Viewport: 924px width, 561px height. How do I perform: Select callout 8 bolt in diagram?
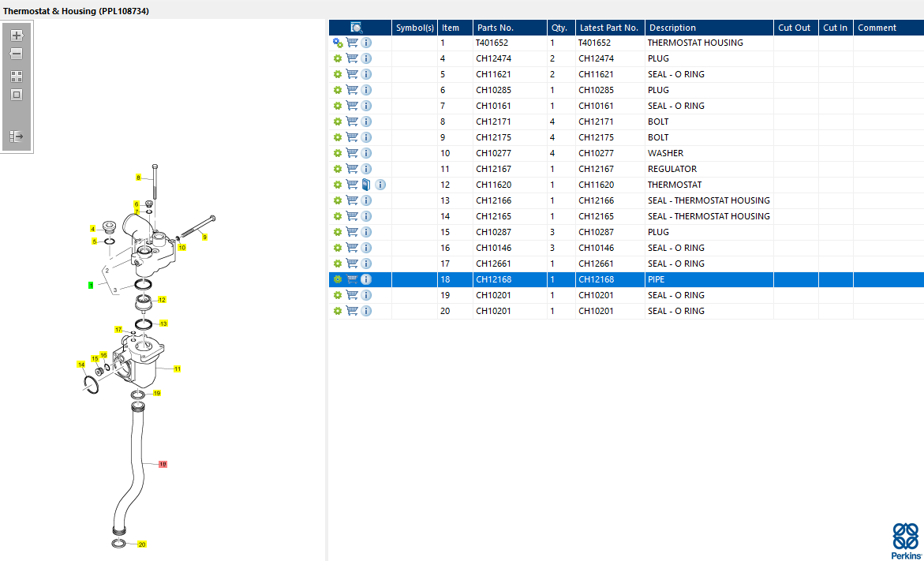tap(139, 178)
